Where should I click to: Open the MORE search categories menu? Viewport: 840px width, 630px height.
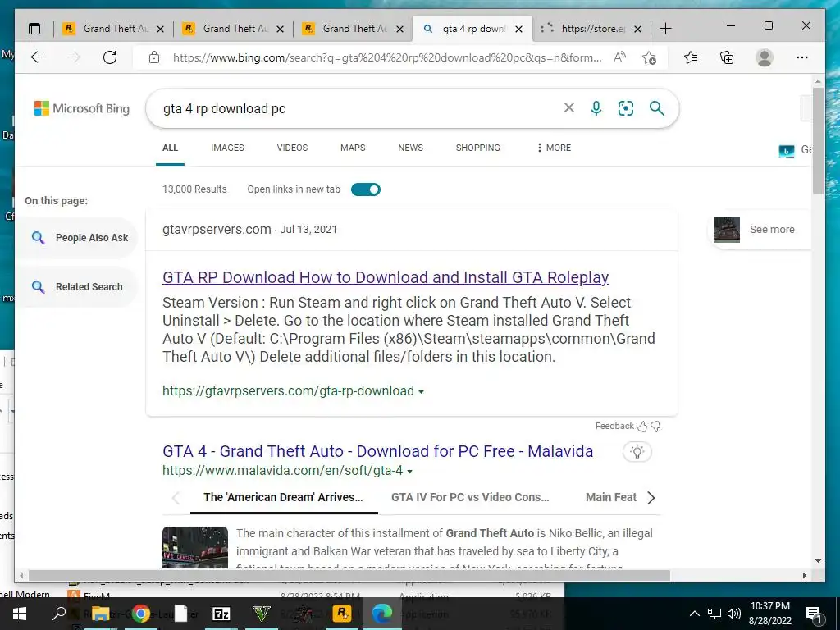click(x=554, y=148)
